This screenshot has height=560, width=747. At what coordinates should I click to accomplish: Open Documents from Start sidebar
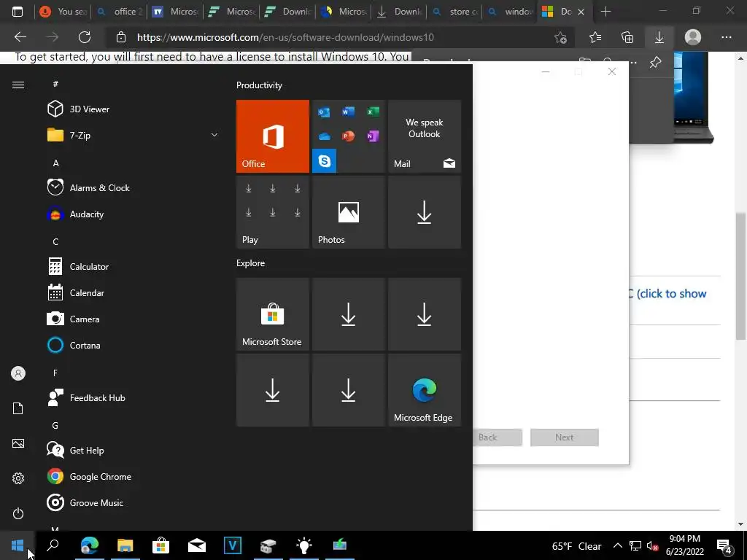click(18, 408)
